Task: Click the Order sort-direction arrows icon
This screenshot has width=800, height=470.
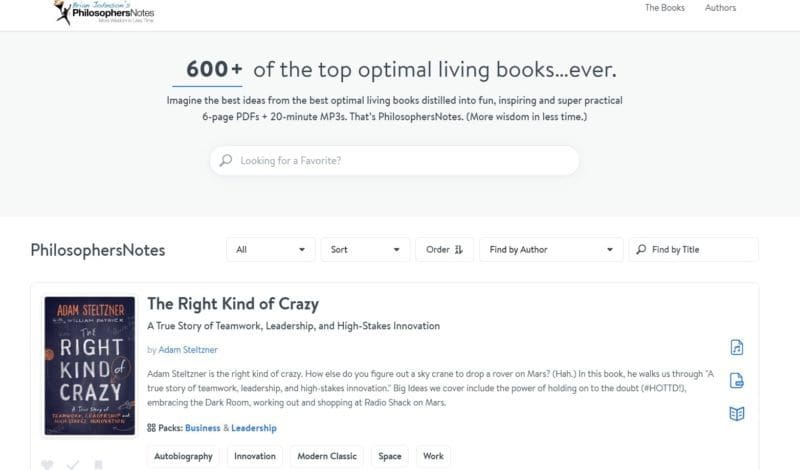Action: (458, 250)
